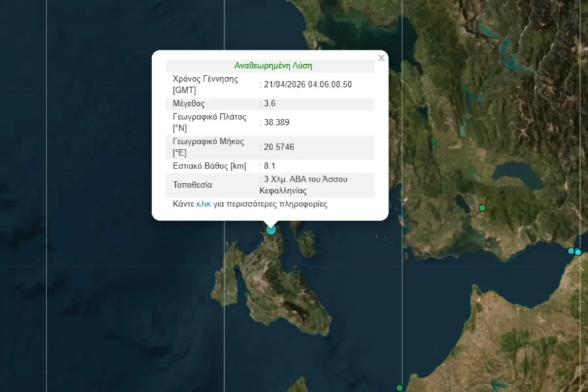Click the 'Μέγεθος' row label
The image size is (588, 392).
pos(189,103)
